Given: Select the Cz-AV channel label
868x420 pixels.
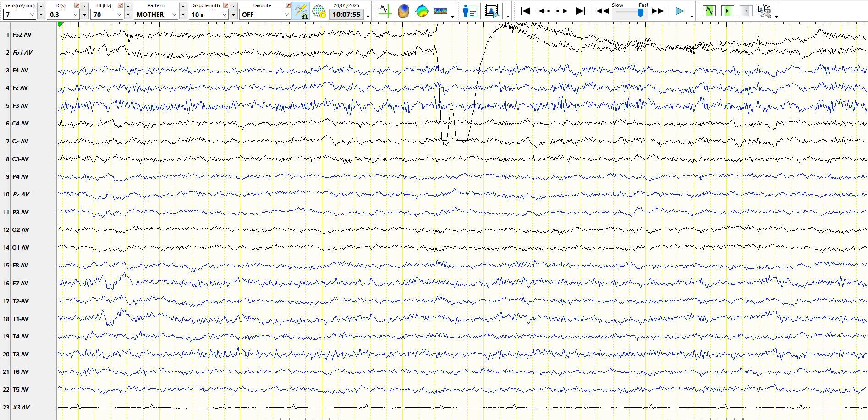Looking at the screenshot, I should point(21,142).
